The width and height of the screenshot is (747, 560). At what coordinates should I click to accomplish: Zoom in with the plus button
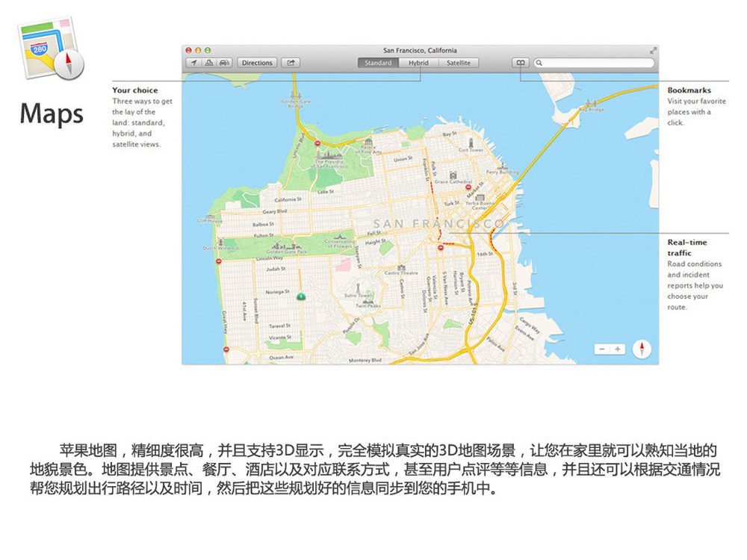[x=618, y=349]
